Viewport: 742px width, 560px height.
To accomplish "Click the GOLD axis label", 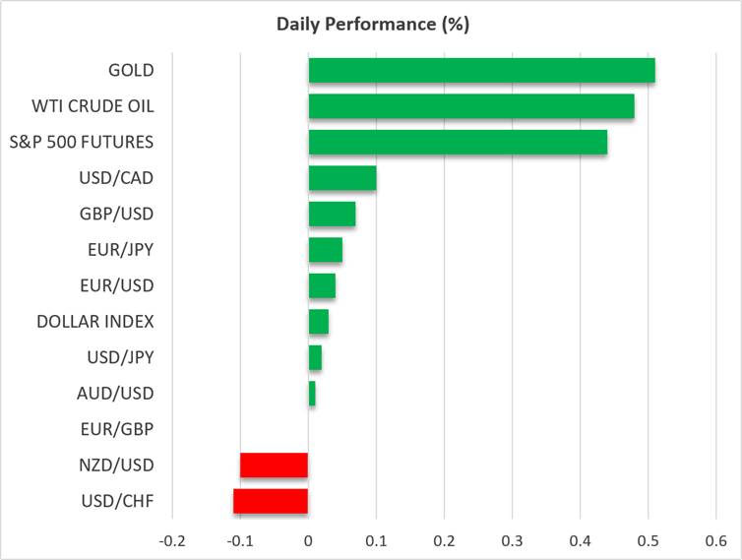I will point(131,70).
